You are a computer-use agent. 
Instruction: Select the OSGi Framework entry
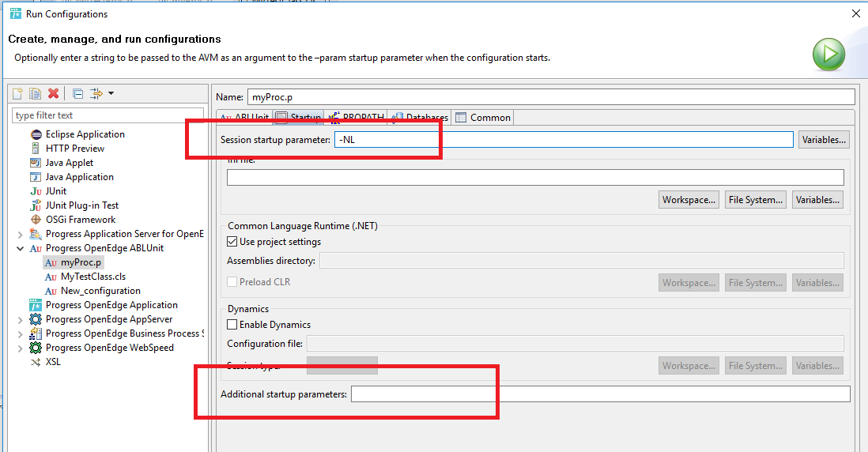[80, 220]
